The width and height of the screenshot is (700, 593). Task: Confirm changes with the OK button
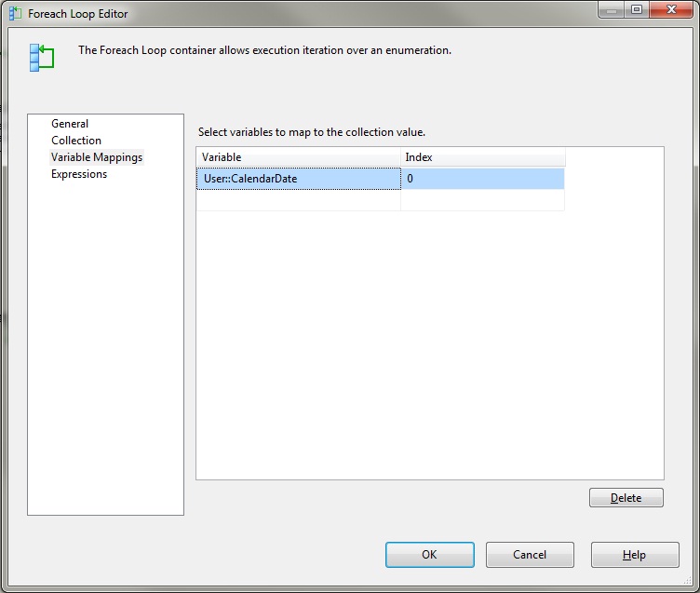[x=429, y=555]
